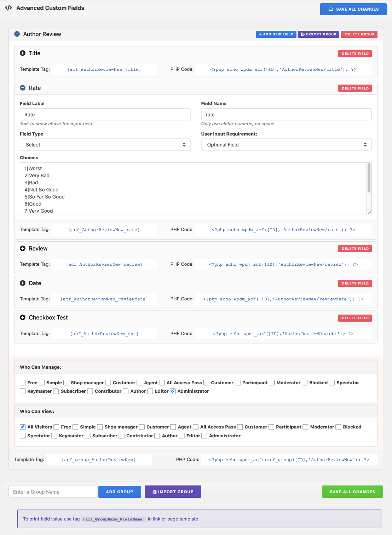Enable Author under Who Can View
This screenshot has height=535, width=392.
pyautogui.click(x=157, y=436)
